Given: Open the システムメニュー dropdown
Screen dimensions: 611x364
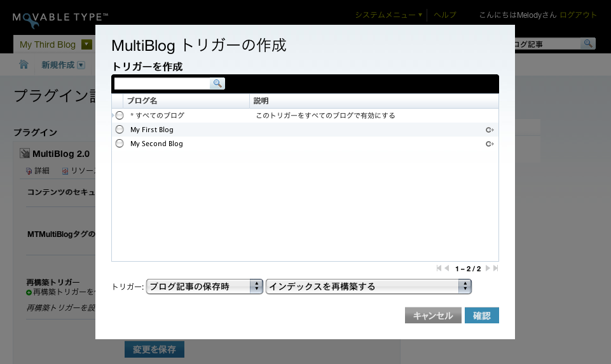Looking at the screenshot, I should [388, 15].
